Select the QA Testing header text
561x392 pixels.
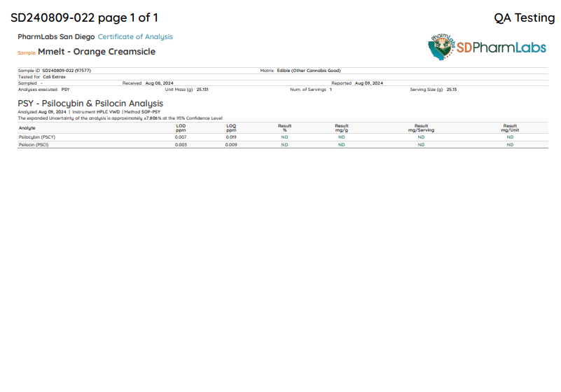pos(524,18)
